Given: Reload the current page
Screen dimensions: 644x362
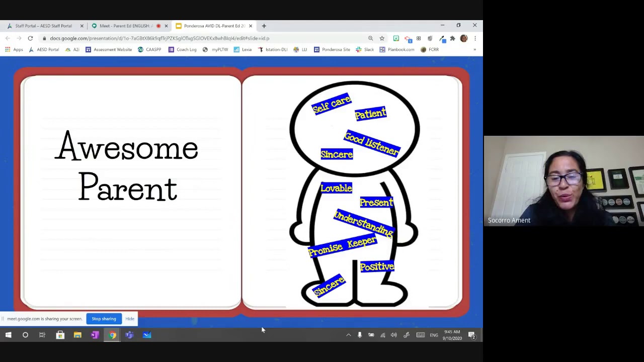Looking at the screenshot, I should [x=30, y=38].
